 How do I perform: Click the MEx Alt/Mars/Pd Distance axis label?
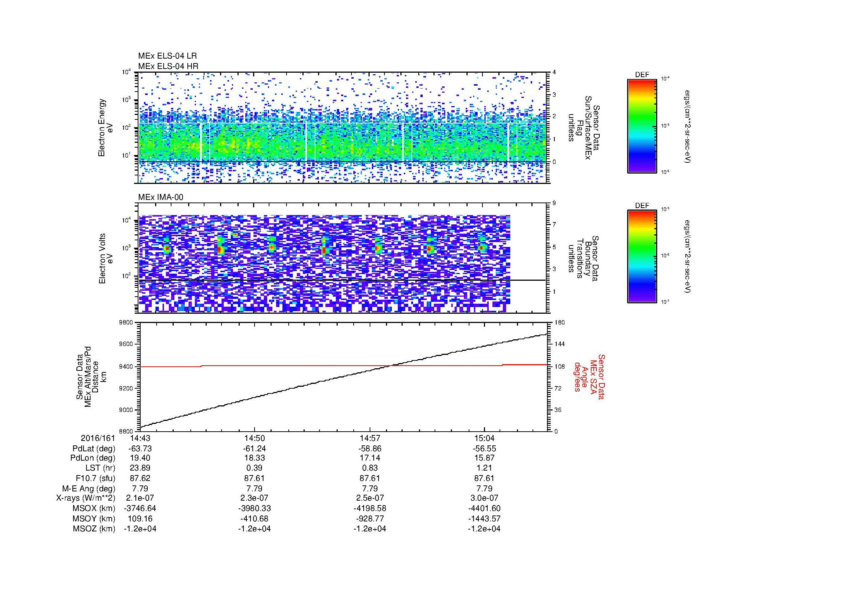click(x=91, y=376)
